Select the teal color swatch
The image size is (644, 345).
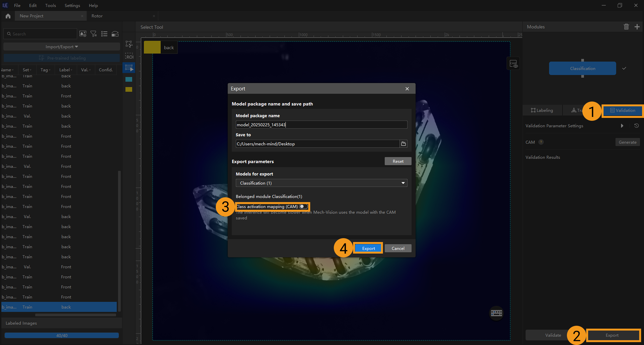129,79
